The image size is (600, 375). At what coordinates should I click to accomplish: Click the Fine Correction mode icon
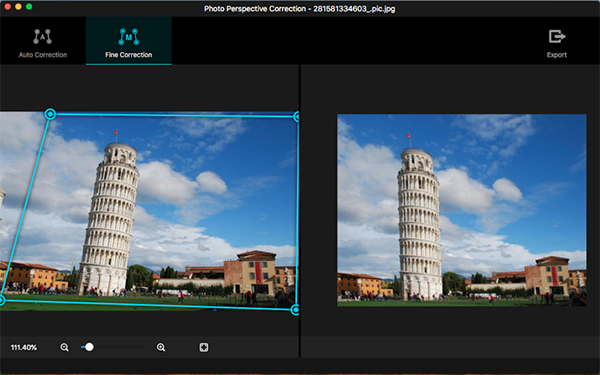pos(129,37)
